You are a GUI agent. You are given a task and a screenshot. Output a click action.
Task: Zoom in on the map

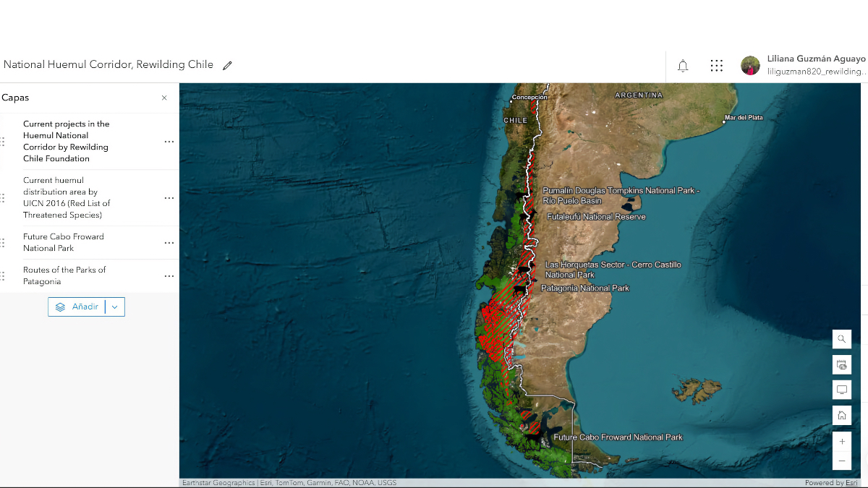841,441
